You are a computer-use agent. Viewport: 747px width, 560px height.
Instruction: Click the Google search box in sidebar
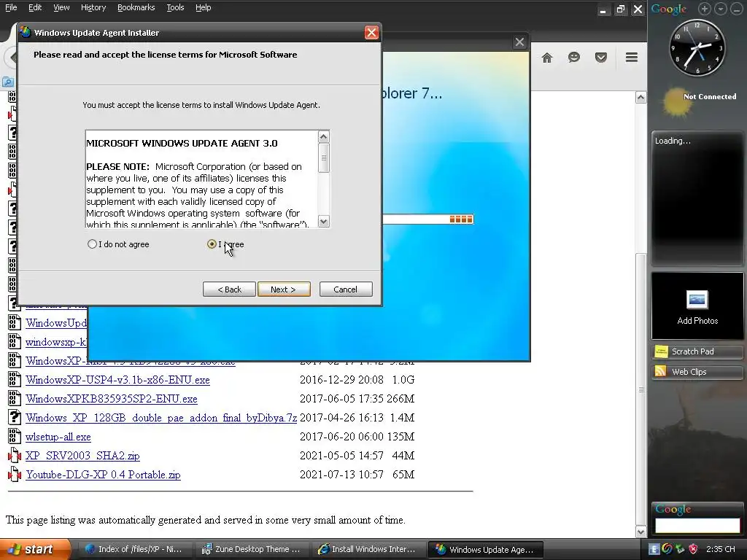697,525
